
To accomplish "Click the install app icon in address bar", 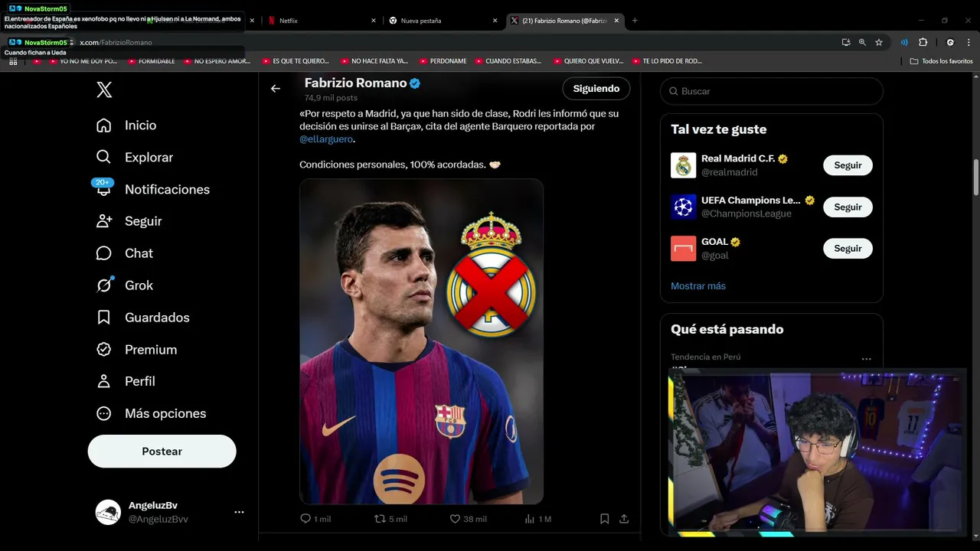I will click(846, 43).
